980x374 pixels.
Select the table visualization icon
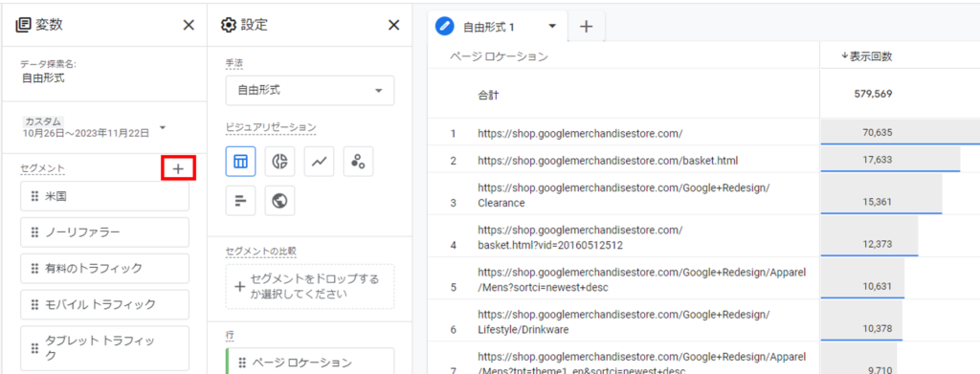click(240, 162)
